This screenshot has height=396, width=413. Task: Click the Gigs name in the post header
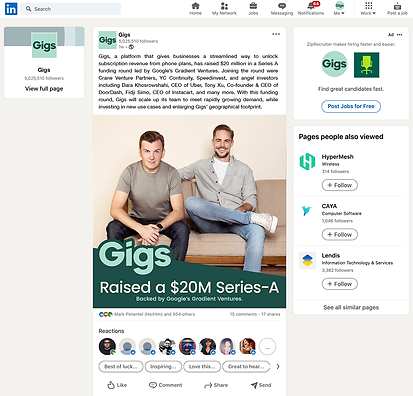point(124,35)
